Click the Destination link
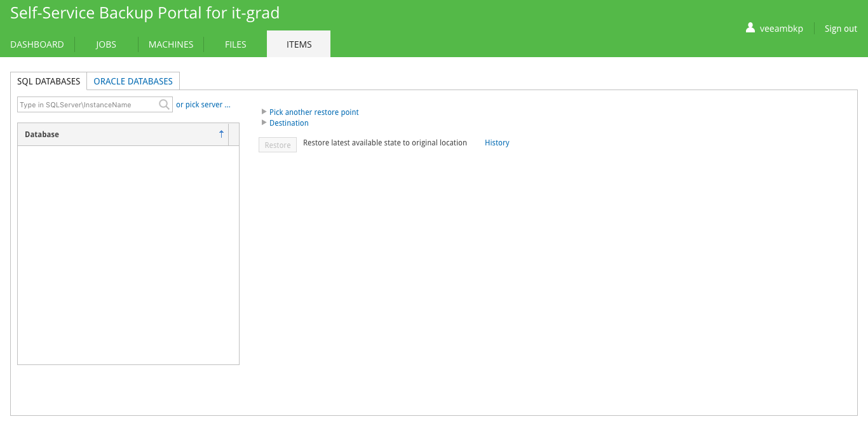 tap(289, 123)
